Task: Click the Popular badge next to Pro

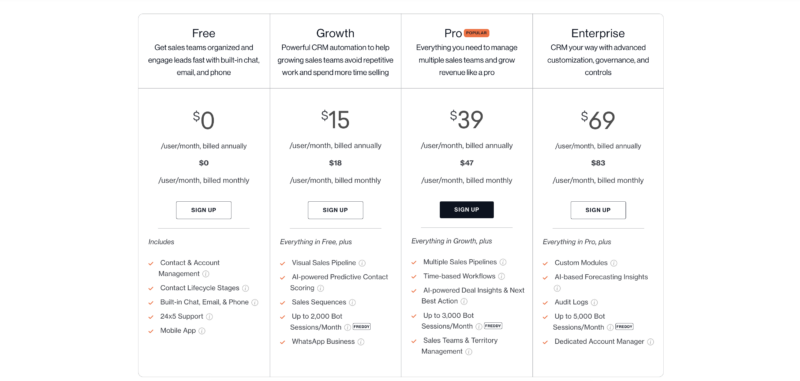Action: 477,33
